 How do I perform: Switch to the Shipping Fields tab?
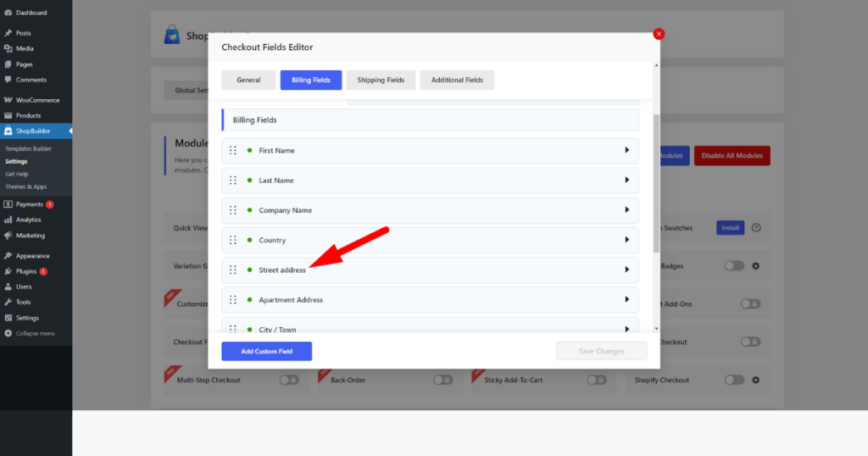(381, 81)
